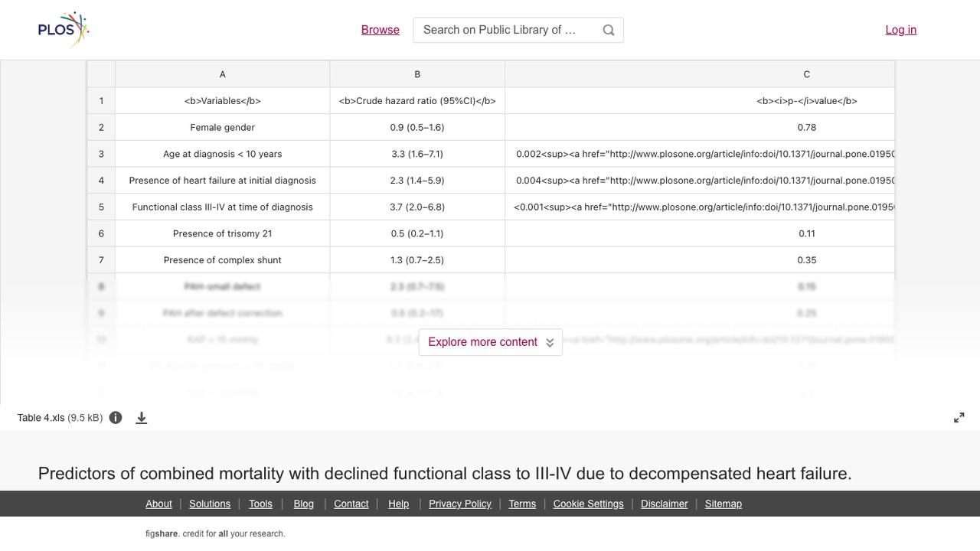This screenshot has height=551, width=980.
Task: Click the Table 4.xls file name
Action: click(x=41, y=418)
